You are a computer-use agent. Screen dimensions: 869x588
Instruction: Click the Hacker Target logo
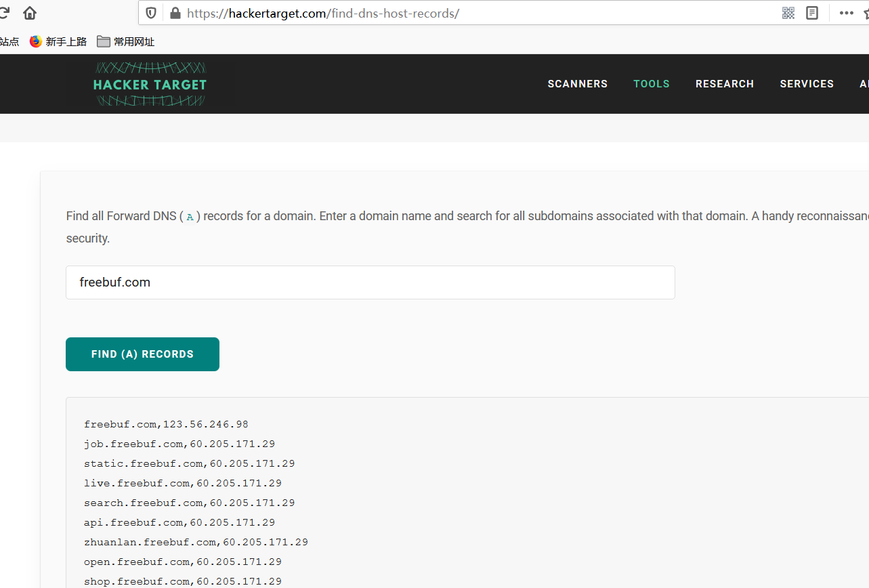(x=150, y=84)
